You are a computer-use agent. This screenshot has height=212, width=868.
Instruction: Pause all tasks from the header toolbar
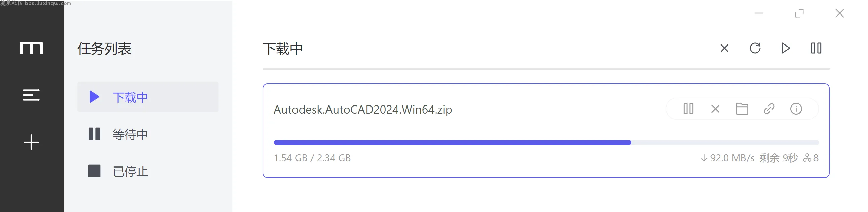click(816, 48)
